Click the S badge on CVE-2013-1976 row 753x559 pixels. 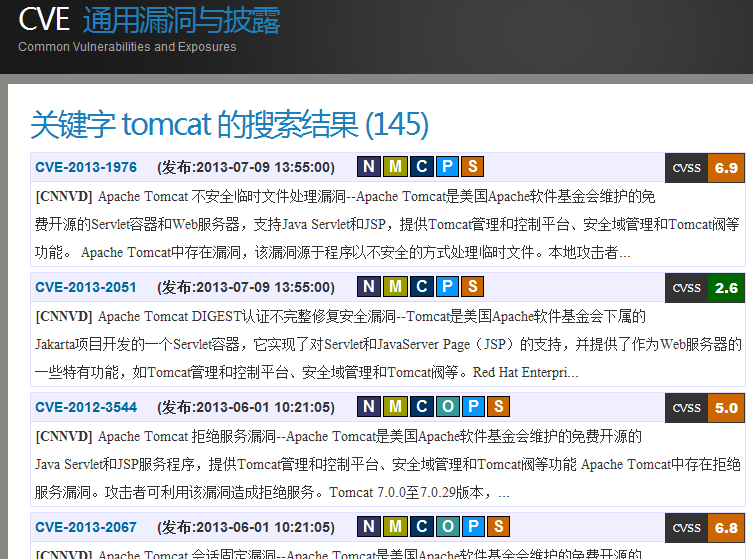click(x=473, y=167)
